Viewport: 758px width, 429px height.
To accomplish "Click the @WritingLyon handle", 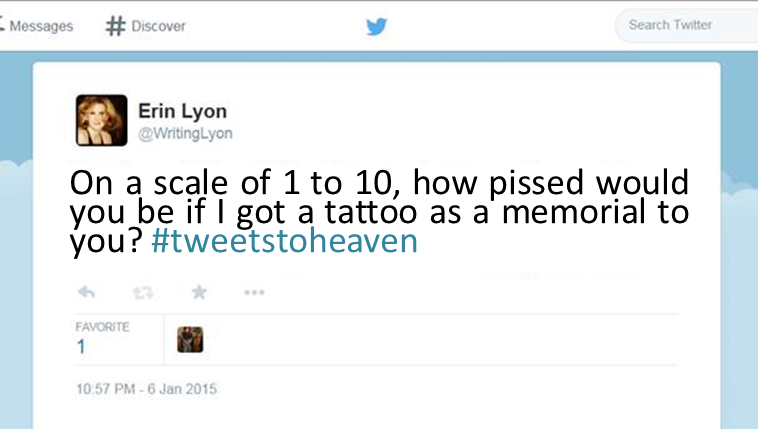I will coord(185,133).
